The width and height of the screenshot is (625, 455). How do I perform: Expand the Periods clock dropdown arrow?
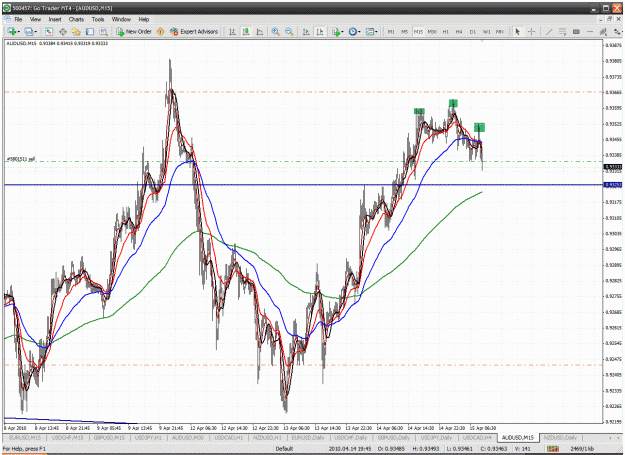pyautogui.click(x=359, y=31)
